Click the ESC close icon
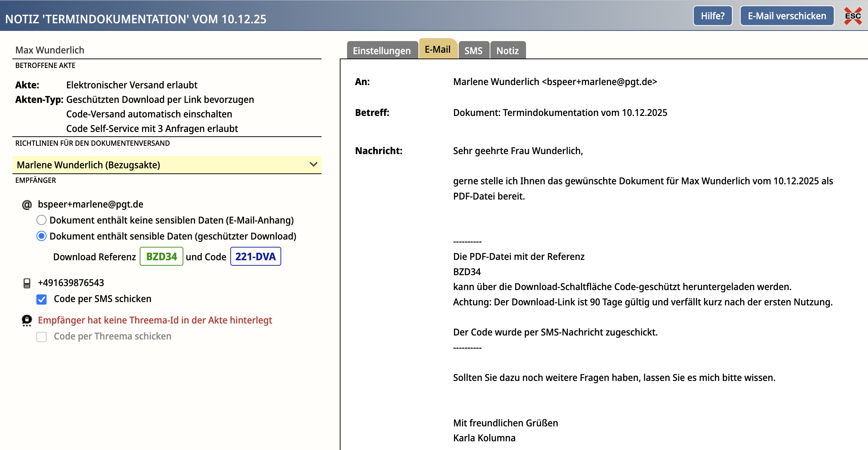Viewport: 868px width, 450px height. point(853,16)
